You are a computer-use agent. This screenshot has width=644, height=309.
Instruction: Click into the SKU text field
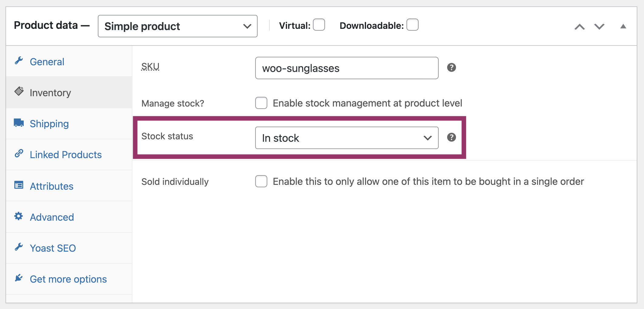tap(347, 68)
